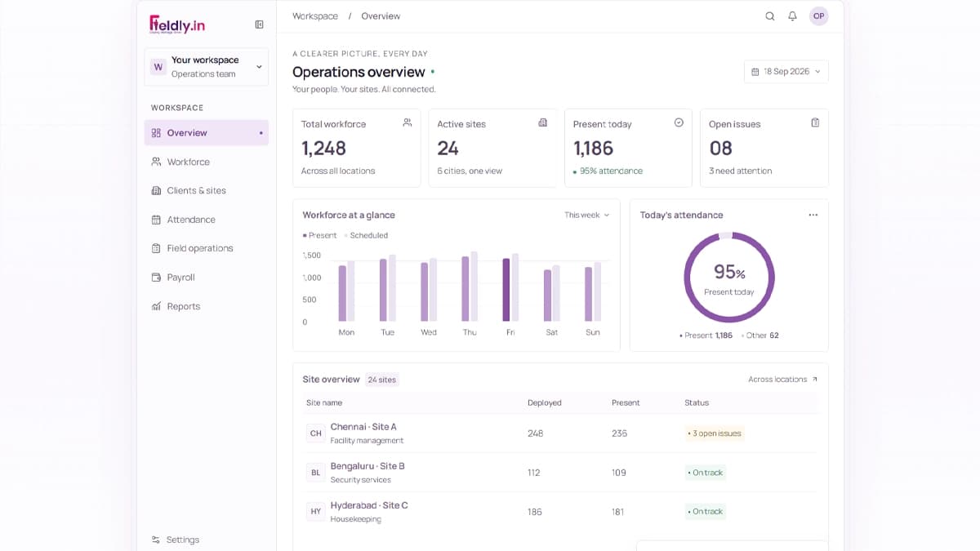Image resolution: width=980 pixels, height=551 pixels.
Task: Navigate to Clients & sites
Action: coord(207,190)
